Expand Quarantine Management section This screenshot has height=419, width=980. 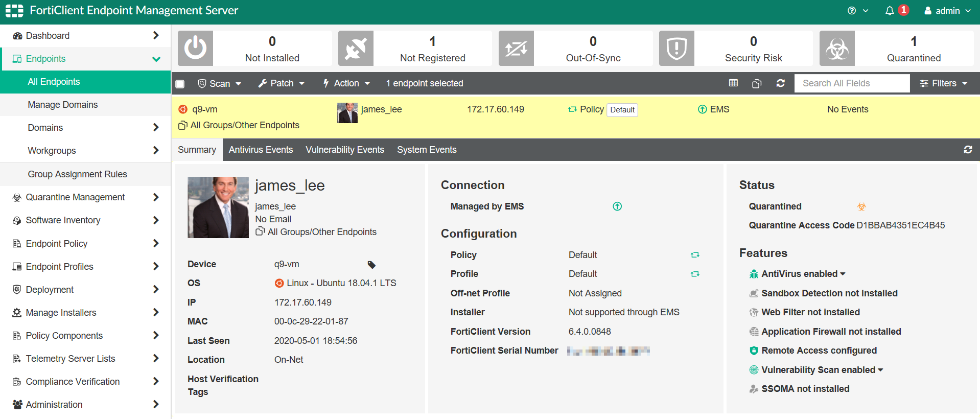coord(156,197)
